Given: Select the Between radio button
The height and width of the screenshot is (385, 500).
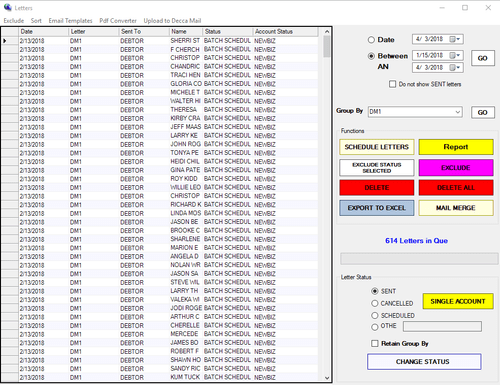Looking at the screenshot, I should click(x=371, y=56).
